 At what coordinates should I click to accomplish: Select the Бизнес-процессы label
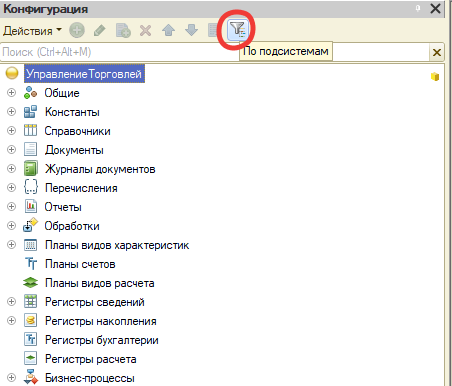coord(90,378)
